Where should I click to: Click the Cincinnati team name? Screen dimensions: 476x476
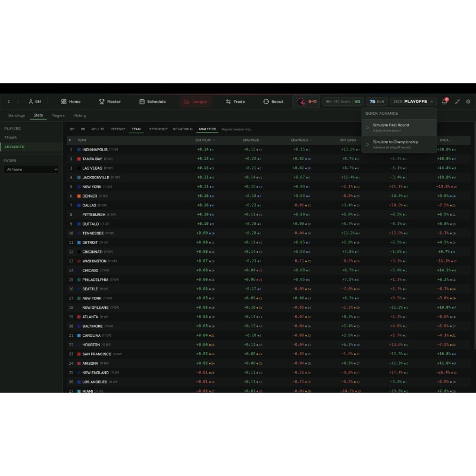coord(92,252)
